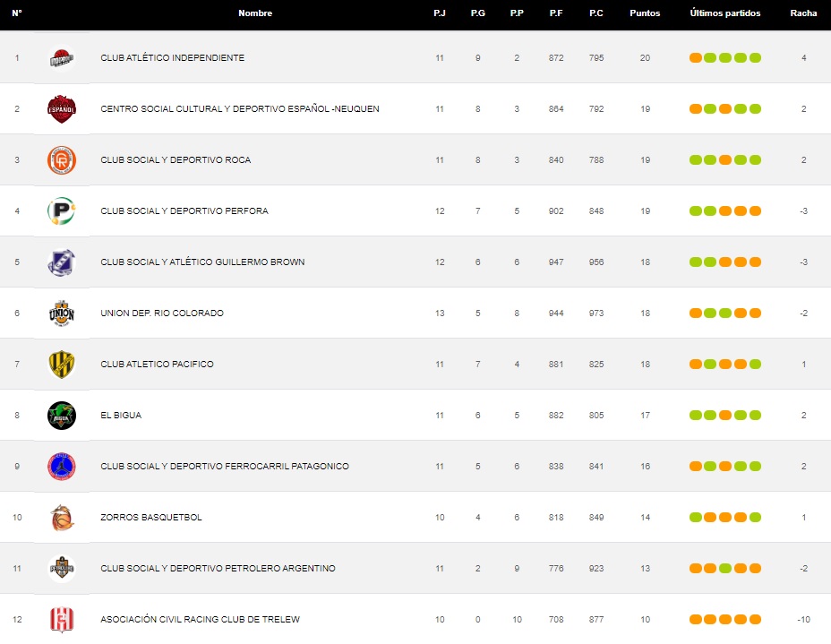Click UNION DEP. RIO COLORADO team name
Screen dimensions: 831x644
pos(162,313)
